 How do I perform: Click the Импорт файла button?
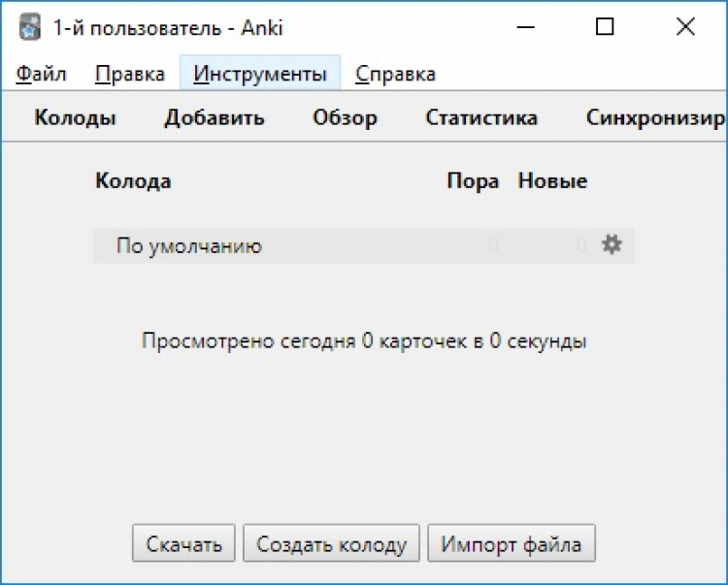coord(512,544)
